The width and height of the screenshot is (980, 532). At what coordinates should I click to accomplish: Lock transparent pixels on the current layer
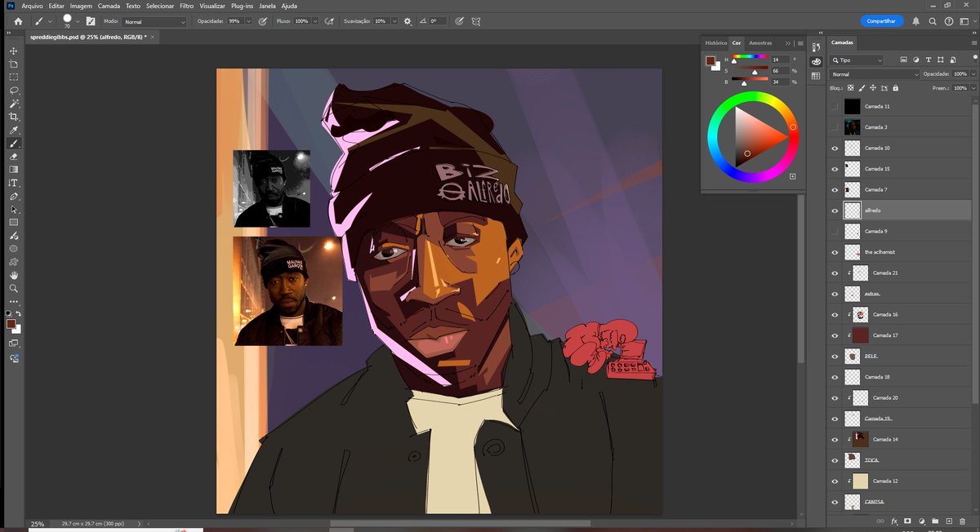(852, 88)
